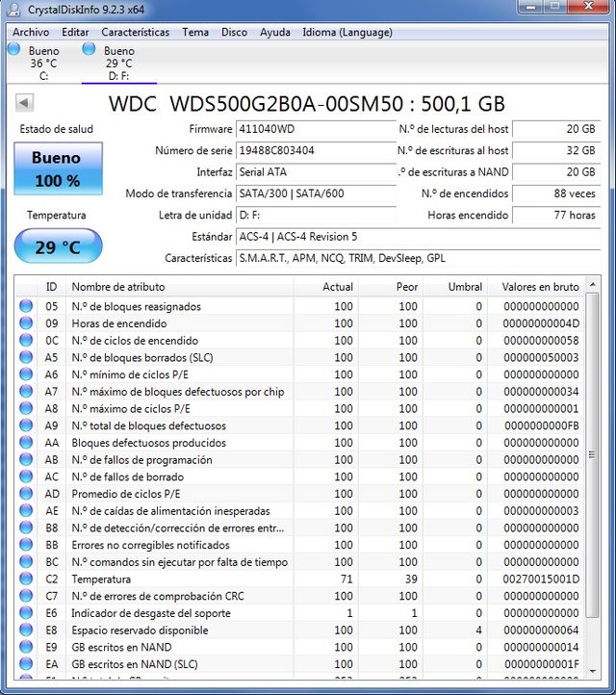616x695 pixels.
Task: Click the serial number field 19488C803404
Action: 316,151
